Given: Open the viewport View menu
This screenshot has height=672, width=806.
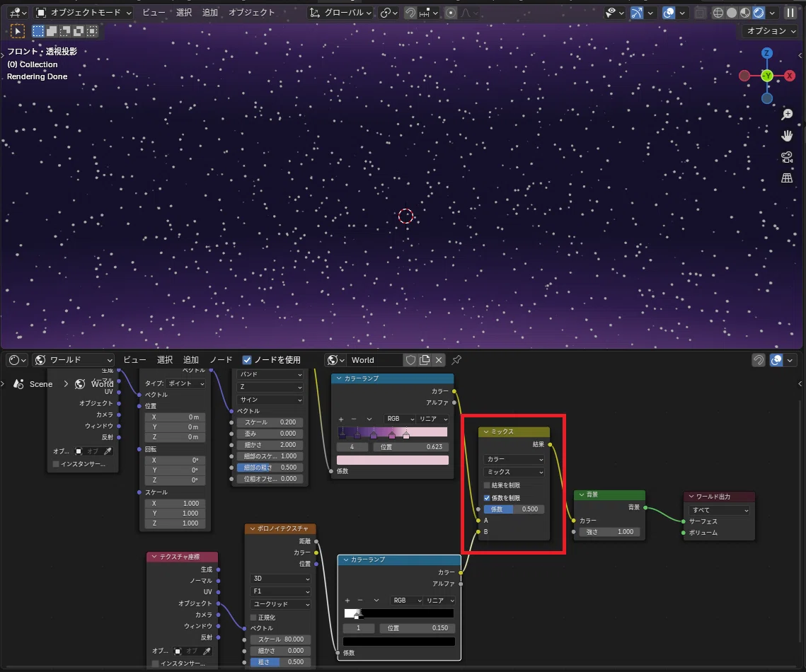Looking at the screenshot, I should coord(154,12).
